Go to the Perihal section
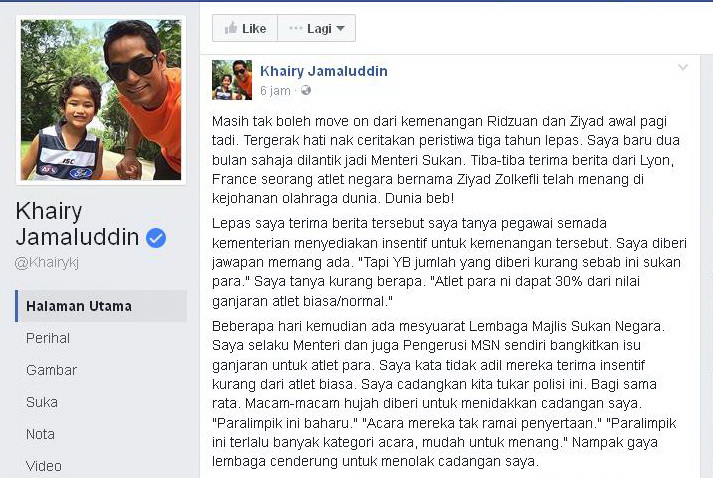This screenshot has width=713, height=478. coord(48,338)
